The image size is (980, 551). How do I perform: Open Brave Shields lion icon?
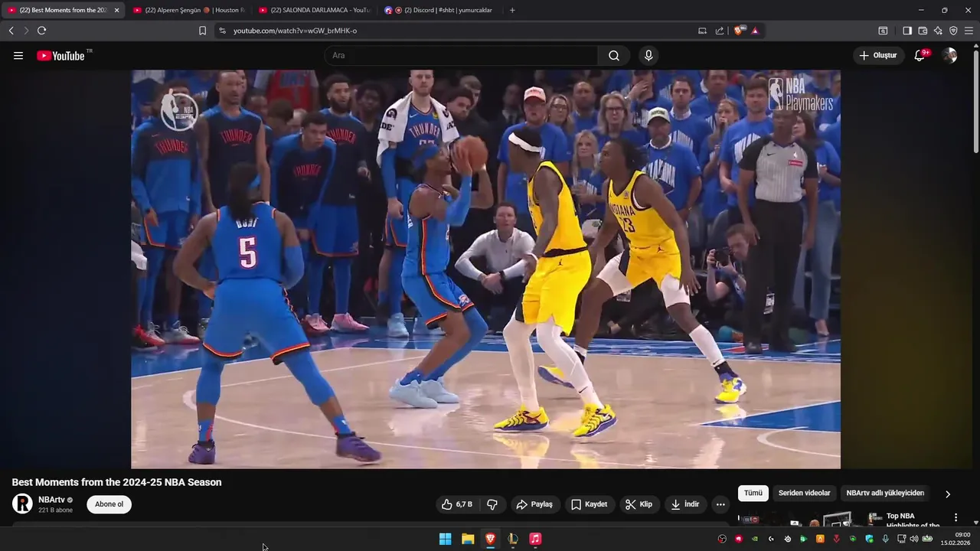tap(738, 31)
